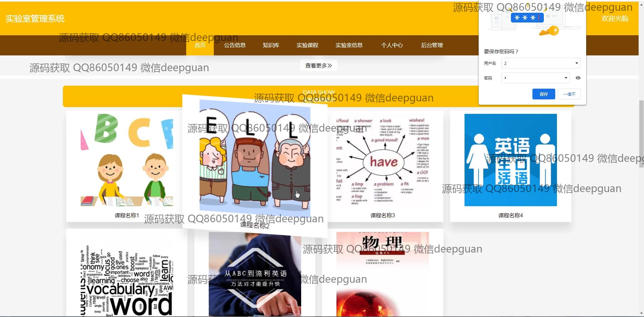Click the 课程名称4 label

511,216
